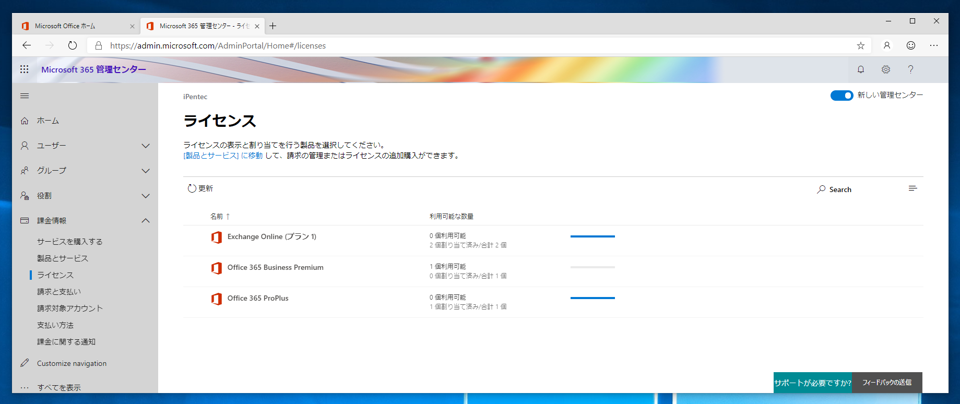Click the home icon beside ホーム
This screenshot has height=404, width=960.
[24, 121]
